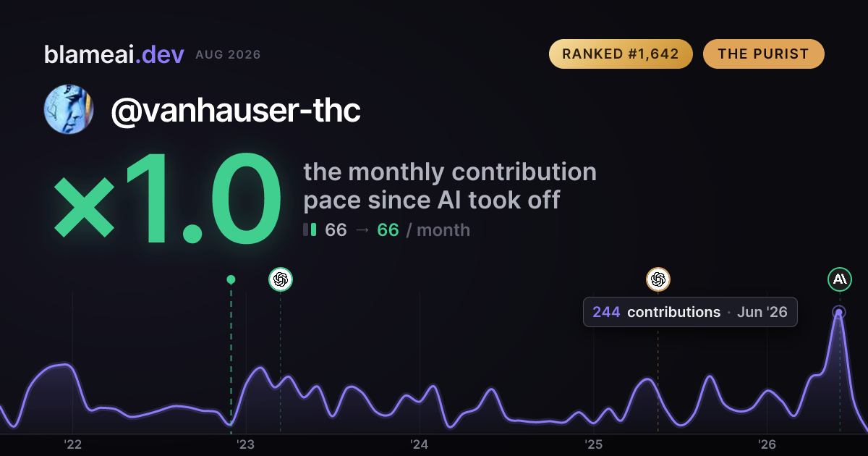The width and height of the screenshot is (868, 456).
Task: Select the '24 year label on the axis
Action: [x=420, y=444]
